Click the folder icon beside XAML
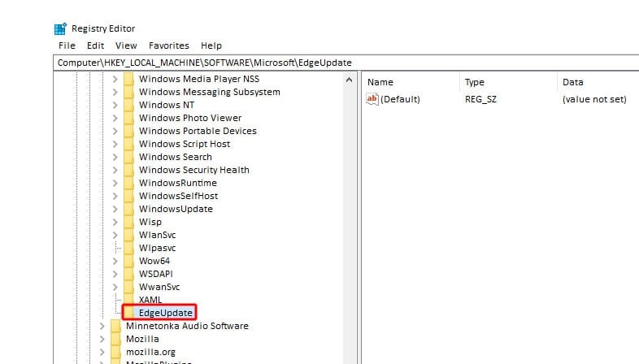The height and width of the screenshot is (364, 639). click(128, 300)
